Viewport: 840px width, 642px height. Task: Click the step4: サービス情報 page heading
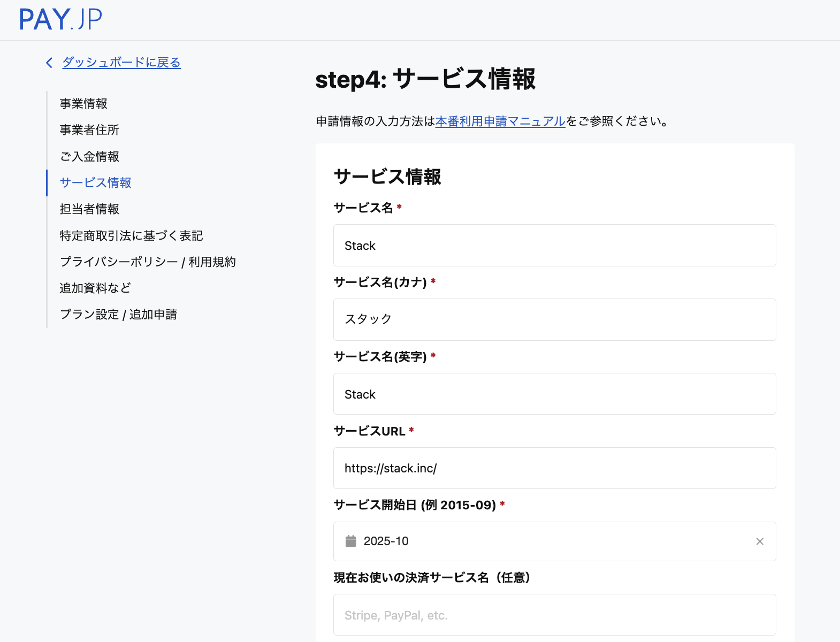pyautogui.click(x=425, y=79)
